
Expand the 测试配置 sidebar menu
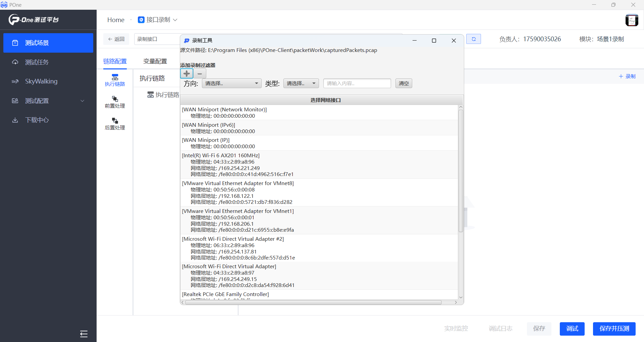[x=48, y=101]
